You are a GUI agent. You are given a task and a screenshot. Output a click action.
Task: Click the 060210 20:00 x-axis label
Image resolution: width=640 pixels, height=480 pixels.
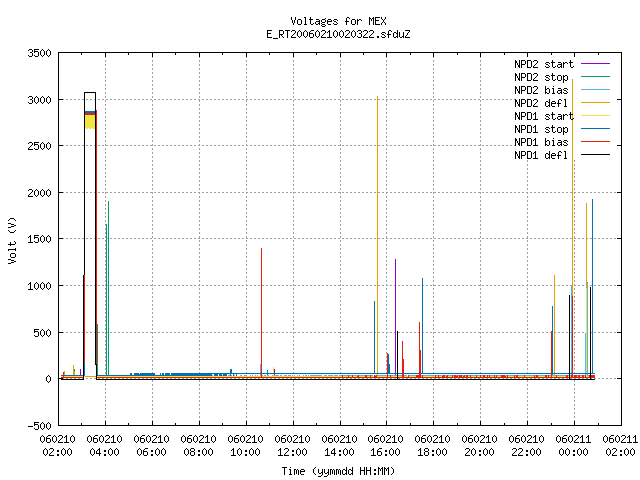(x=480, y=446)
